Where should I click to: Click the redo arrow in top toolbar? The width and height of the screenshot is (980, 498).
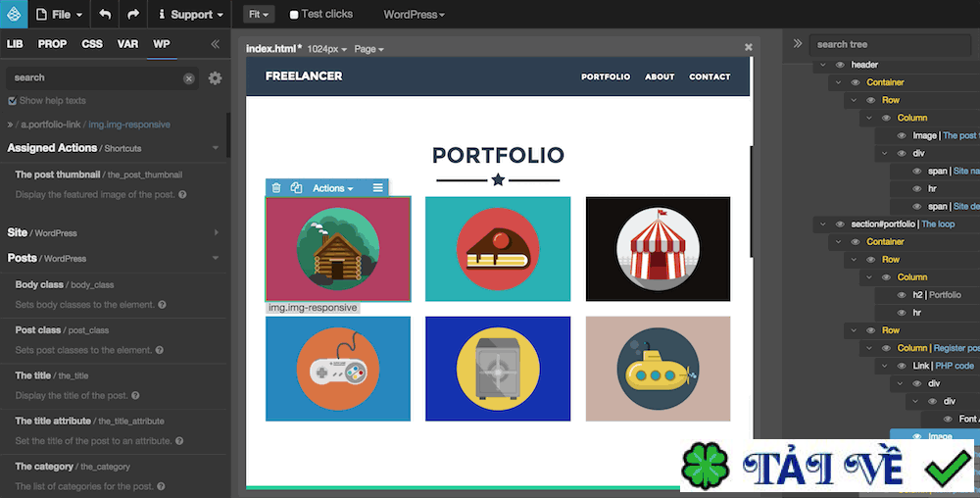tap(133, 14)
